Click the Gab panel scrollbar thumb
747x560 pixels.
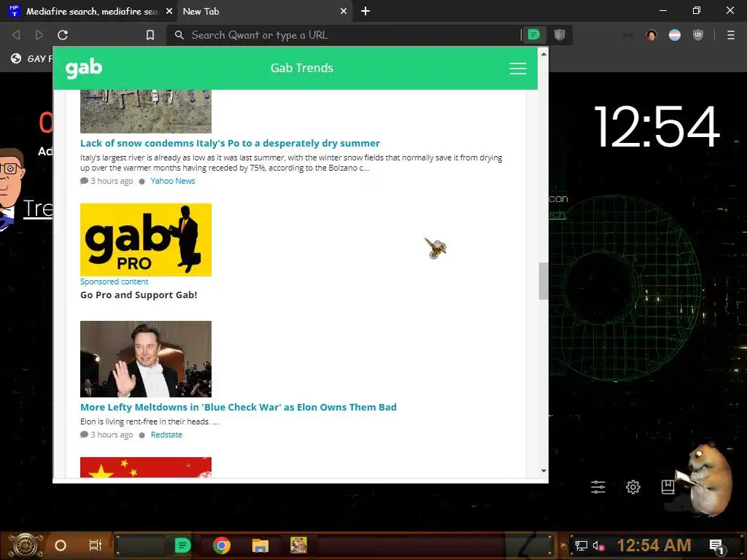click(543, 281)
